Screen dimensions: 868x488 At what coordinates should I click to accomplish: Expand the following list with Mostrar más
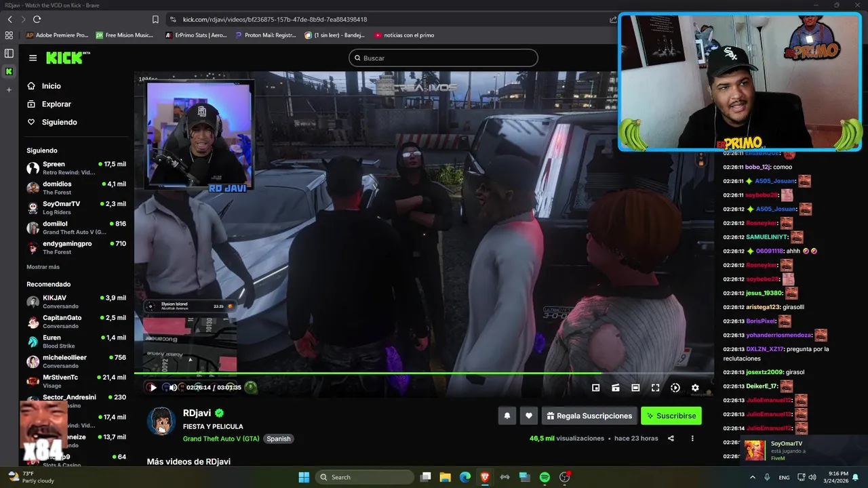(43, 267)
